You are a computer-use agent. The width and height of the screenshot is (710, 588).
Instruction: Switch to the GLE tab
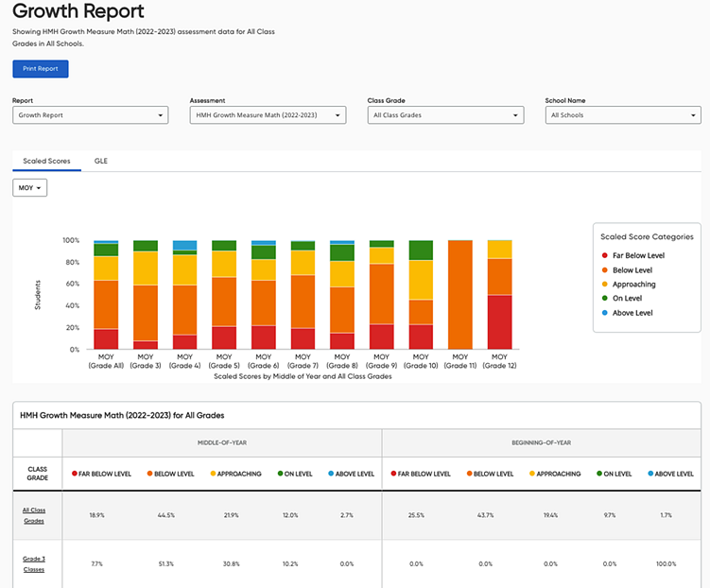click(101, 161)
